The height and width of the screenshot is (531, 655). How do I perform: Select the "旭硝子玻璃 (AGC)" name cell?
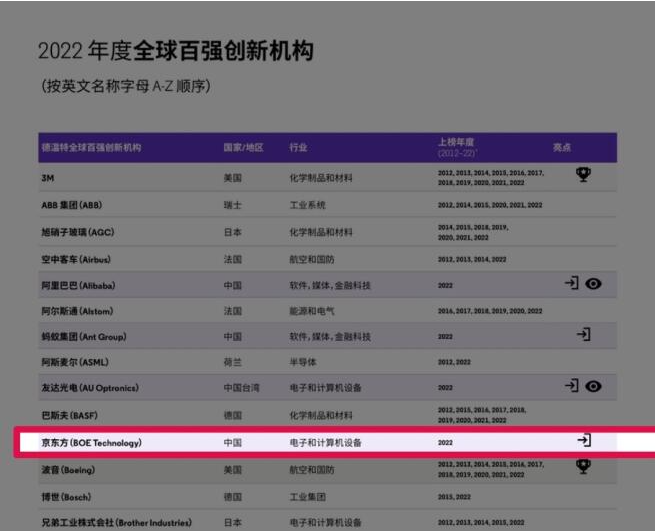(x=78, y=232)
